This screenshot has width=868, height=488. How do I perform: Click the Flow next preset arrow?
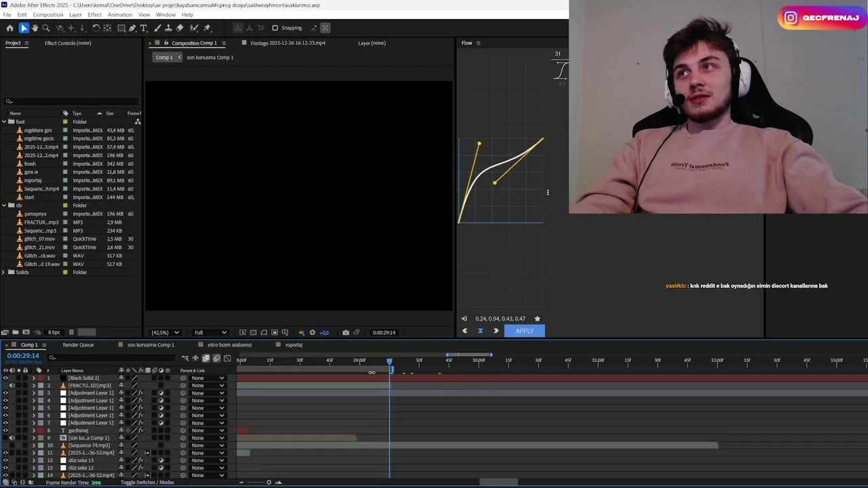(496, 331)
